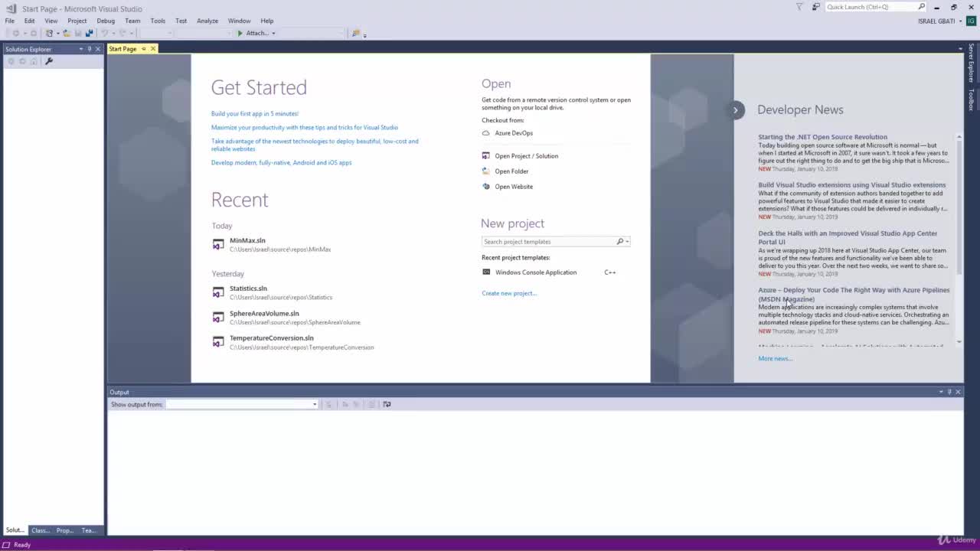Open Output panel window position dropdown
The width and height of the screenshot is (980, 551).
point(941,392)
